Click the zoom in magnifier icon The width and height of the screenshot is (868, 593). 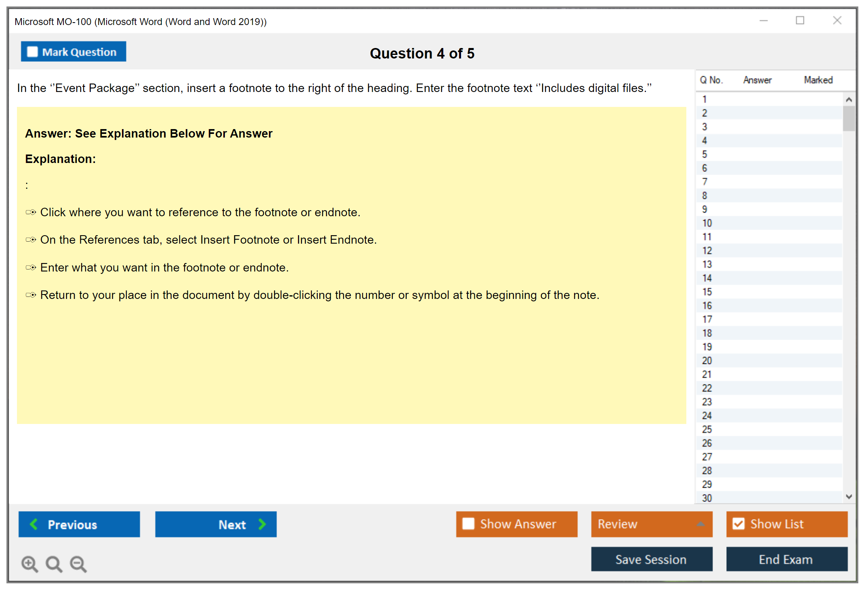pos(29,564)
